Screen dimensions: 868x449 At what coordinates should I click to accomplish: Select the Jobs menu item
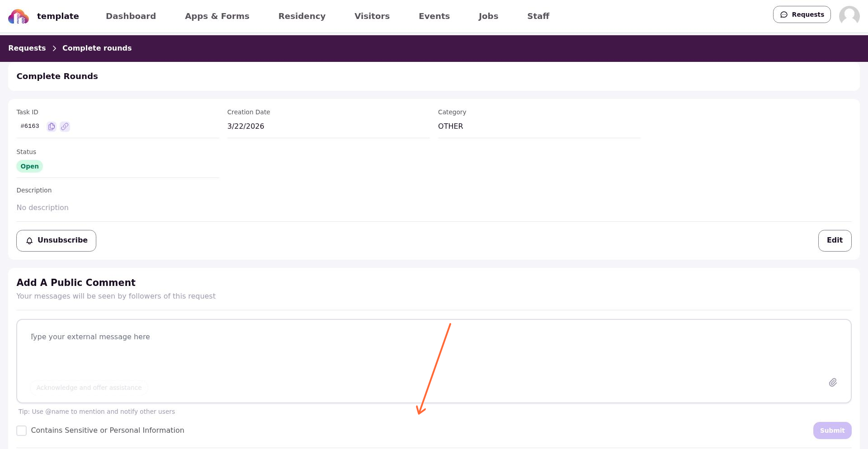(488, 16)
